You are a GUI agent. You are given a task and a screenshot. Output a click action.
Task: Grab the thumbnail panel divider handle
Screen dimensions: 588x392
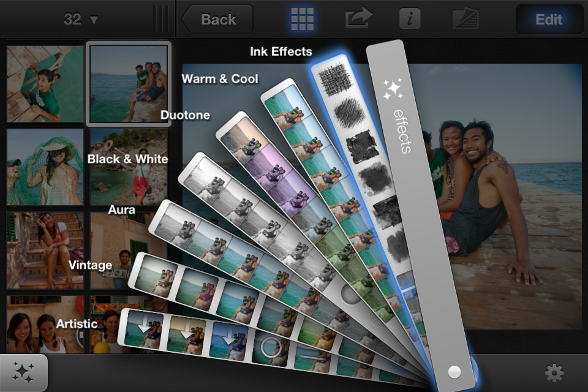pyautogui.click(x=161, y=18)
